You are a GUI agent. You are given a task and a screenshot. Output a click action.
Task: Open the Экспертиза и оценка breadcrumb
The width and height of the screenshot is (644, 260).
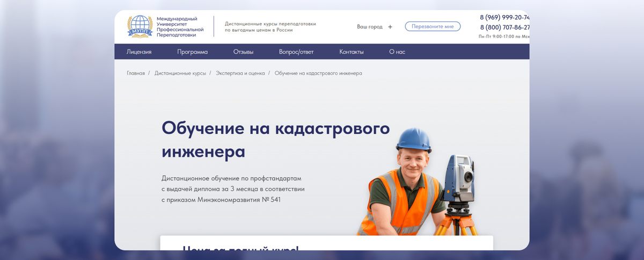240,73
